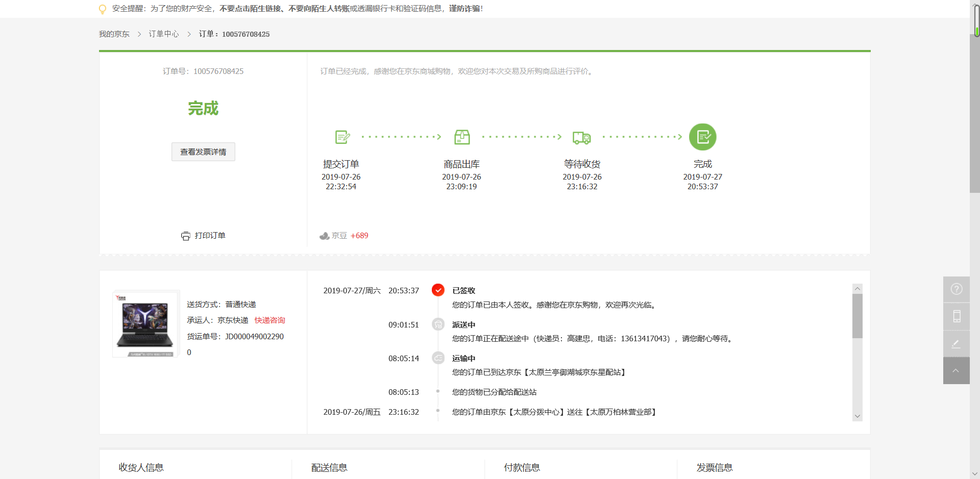Click the page scrollbar down arrow

pos(975,474)
